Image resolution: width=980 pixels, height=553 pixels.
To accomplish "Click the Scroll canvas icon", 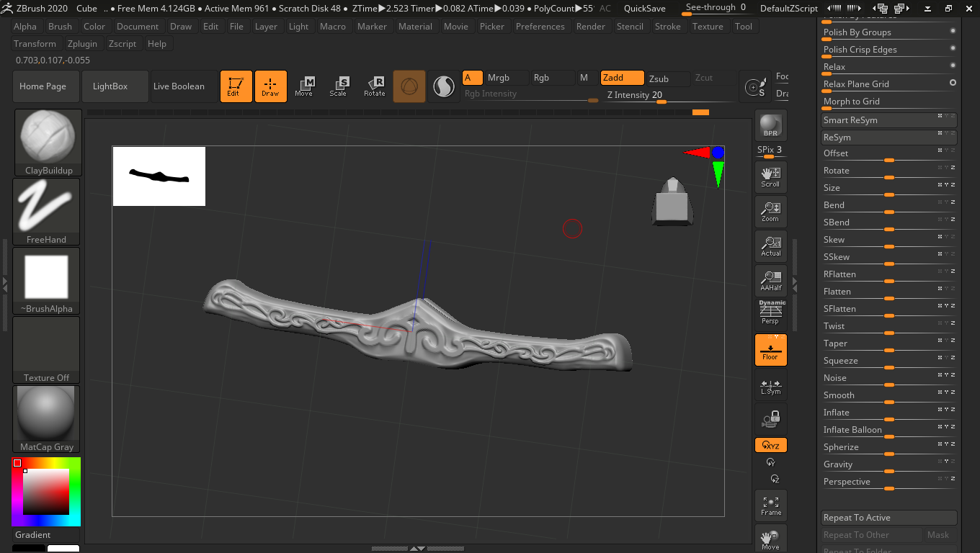I will [770, 177].
